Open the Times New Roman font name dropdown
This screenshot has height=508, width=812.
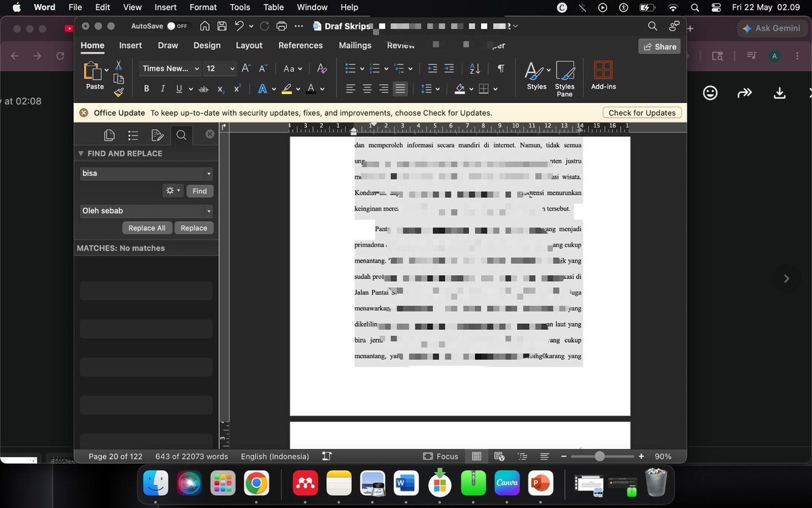(196, 68)
